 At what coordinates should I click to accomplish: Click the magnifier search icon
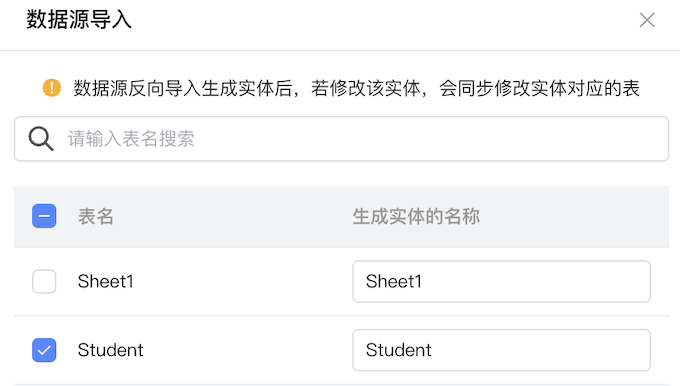pos(41,139)
